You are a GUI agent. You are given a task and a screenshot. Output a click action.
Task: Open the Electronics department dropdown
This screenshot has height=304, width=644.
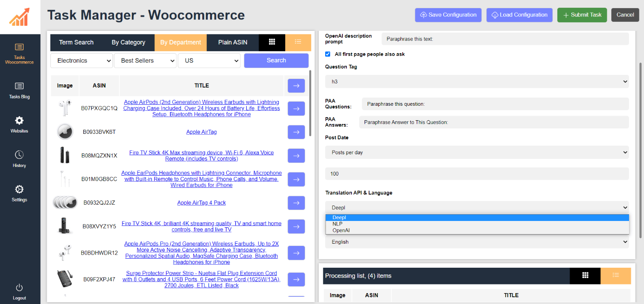pyautogui.click(x=82, y=60)
